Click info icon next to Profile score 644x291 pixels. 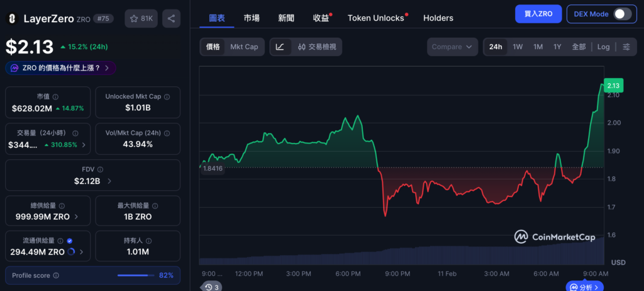tap(56, 275)
